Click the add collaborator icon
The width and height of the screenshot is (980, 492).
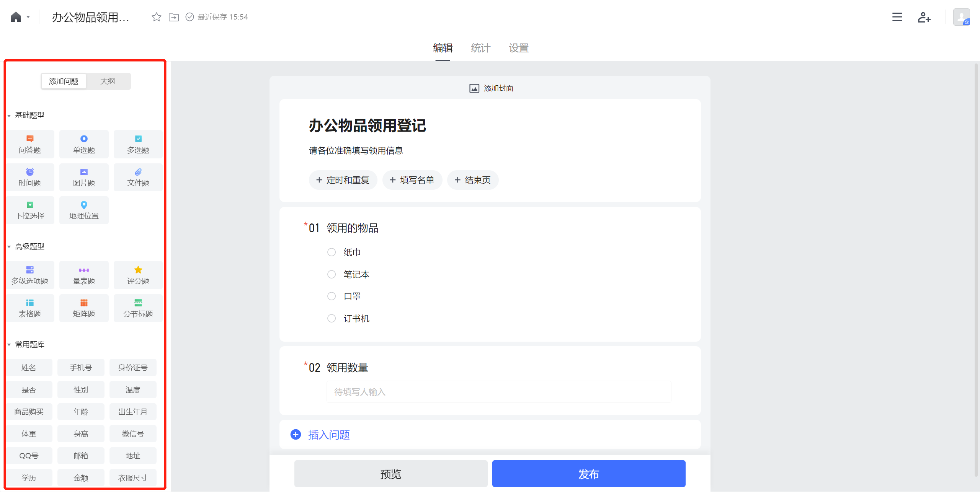tap(924, 17)
